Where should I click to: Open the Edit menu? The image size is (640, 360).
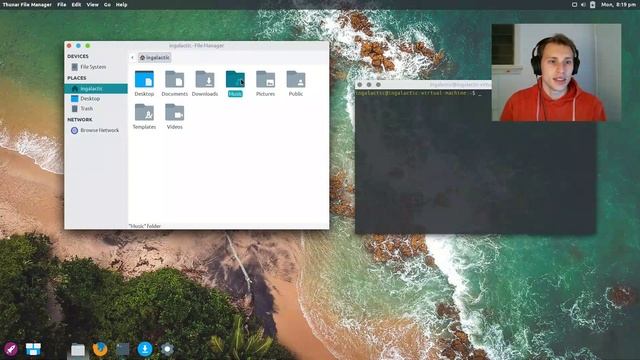[76, 4]
